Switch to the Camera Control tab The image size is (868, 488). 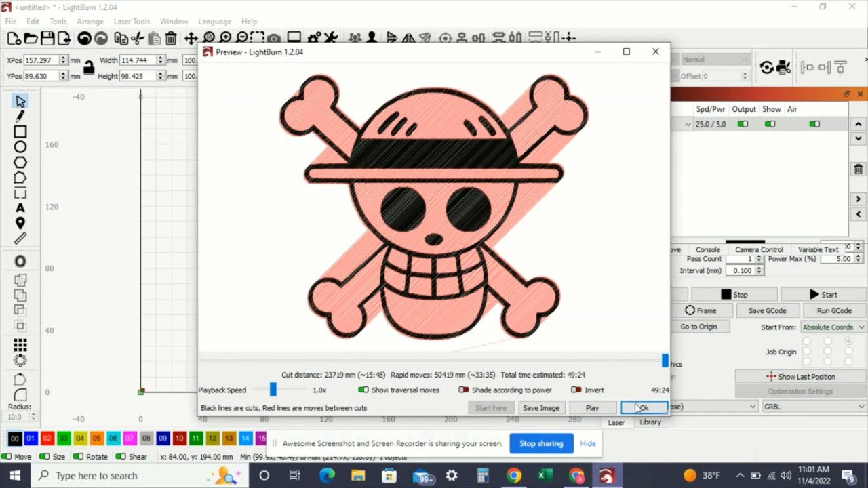point(759,249)
